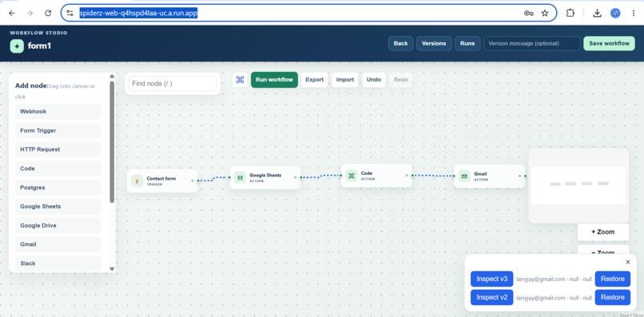Import a workflow
Screen dimensions: 644x317
tap(345, 80)
